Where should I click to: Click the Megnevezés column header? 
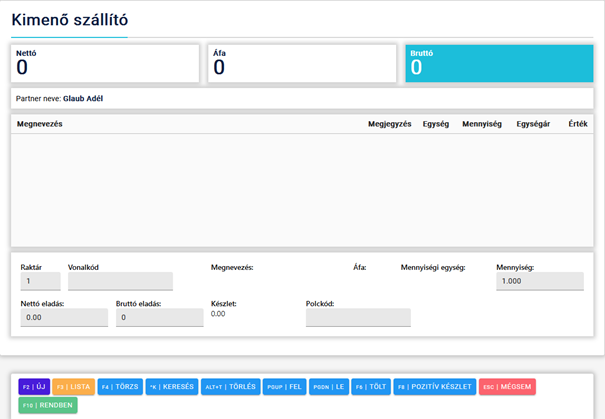(40, 124)
